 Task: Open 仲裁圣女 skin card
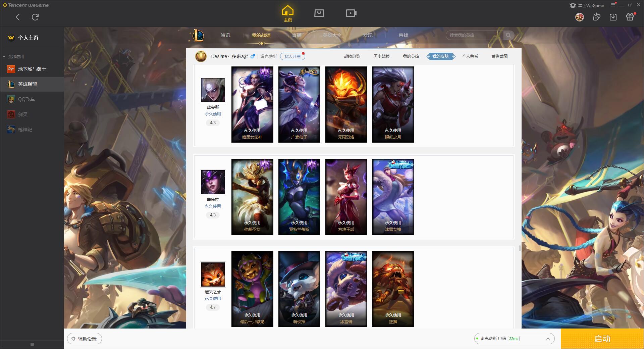pyautogui.click(x=252, y=197)
